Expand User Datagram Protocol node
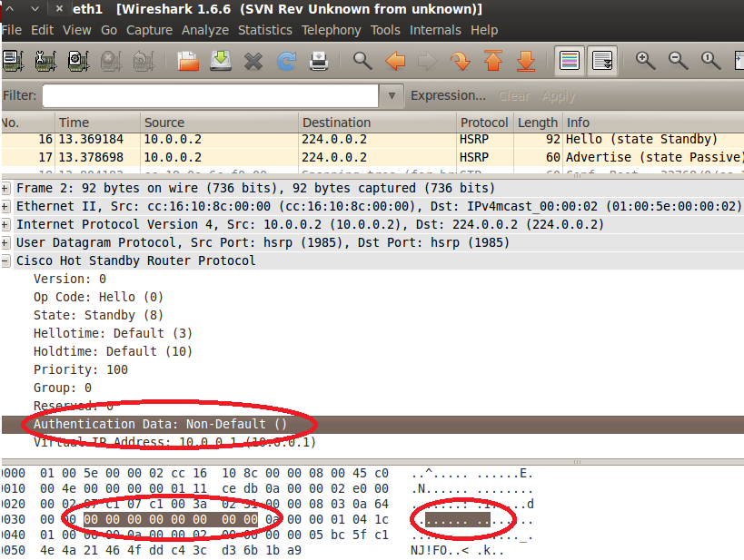The width and height of the screenshot is (744, 560). 5,243
